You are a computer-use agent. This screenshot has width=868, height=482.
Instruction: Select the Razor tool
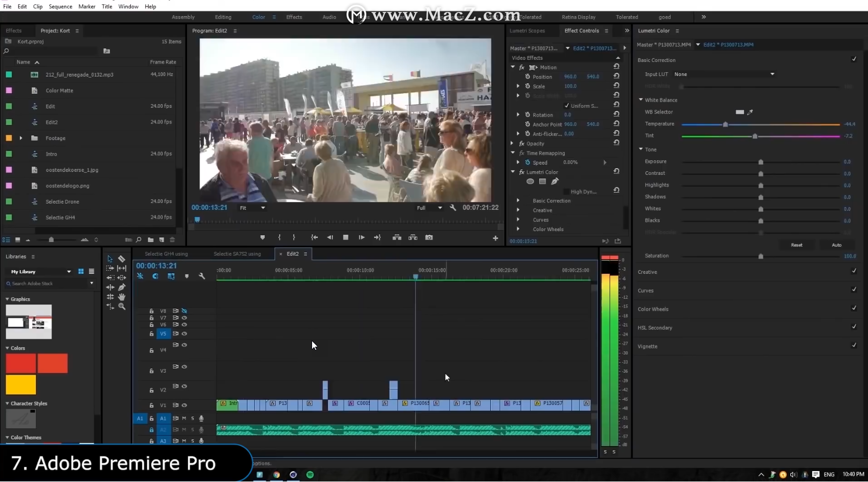coord(121,259)
